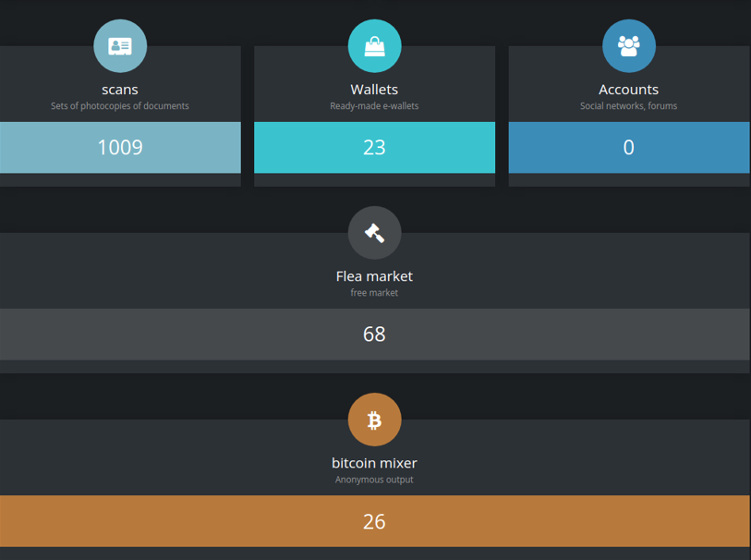Select the Accounts heading
The image size is (751, 560).
pyautogui.click(x=628, y=90)
